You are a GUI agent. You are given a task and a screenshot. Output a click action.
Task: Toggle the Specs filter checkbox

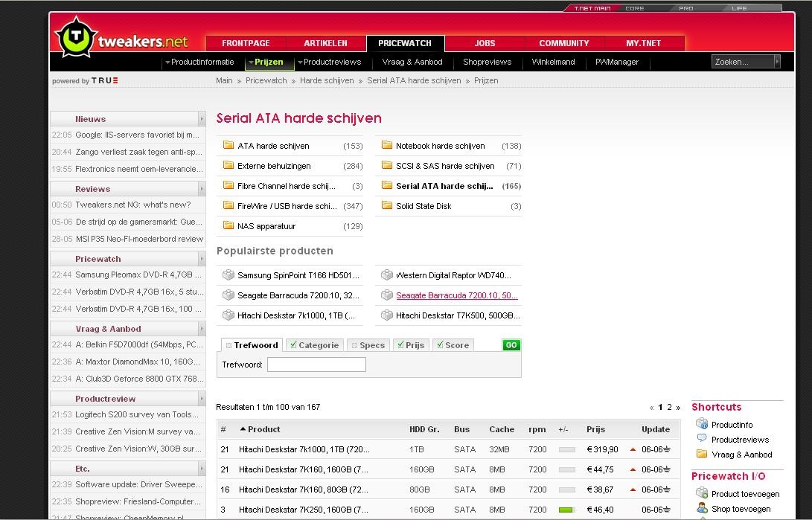pyautogui.click(x=355, y=345)
